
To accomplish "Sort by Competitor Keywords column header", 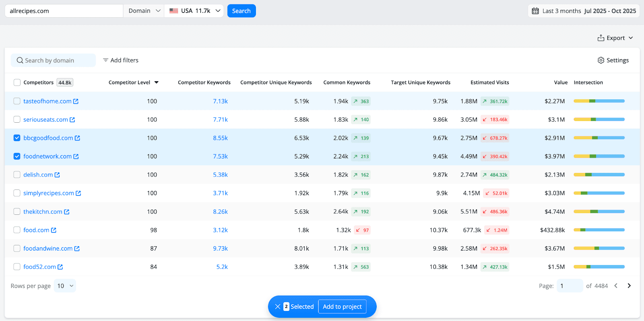I will (204, 82).
